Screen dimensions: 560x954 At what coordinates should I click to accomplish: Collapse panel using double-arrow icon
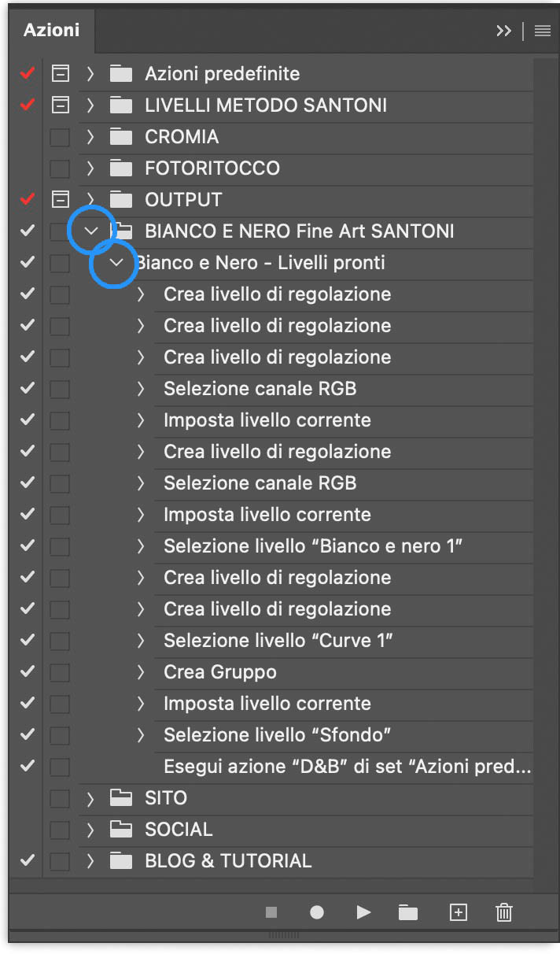(x=504, y=31)
